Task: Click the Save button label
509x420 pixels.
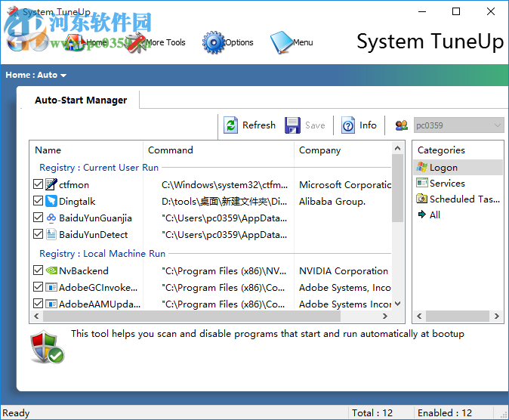Action: 315,125
